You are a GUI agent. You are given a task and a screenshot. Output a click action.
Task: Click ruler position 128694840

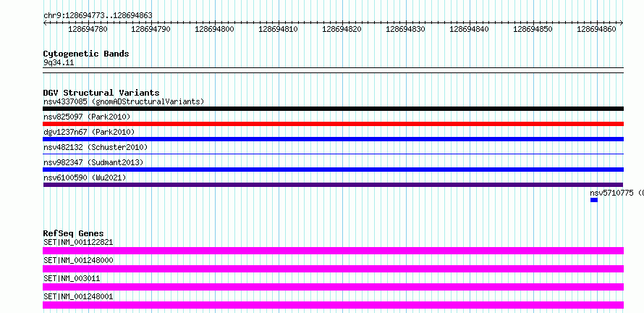(x=470, y=29)
